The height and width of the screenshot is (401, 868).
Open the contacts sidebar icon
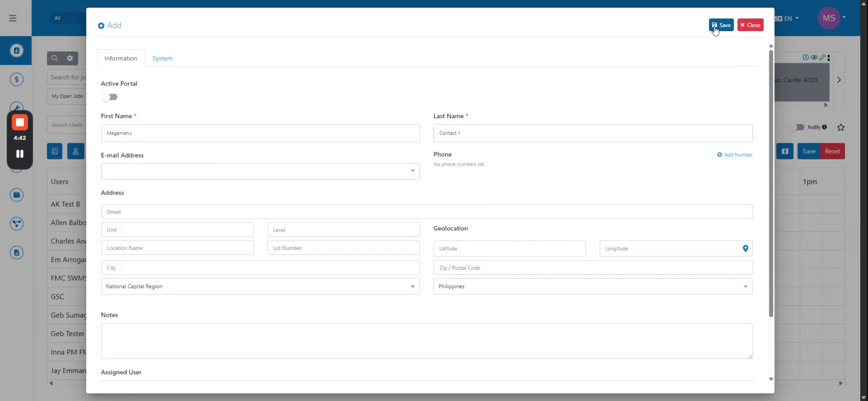[x=17, y=51]
